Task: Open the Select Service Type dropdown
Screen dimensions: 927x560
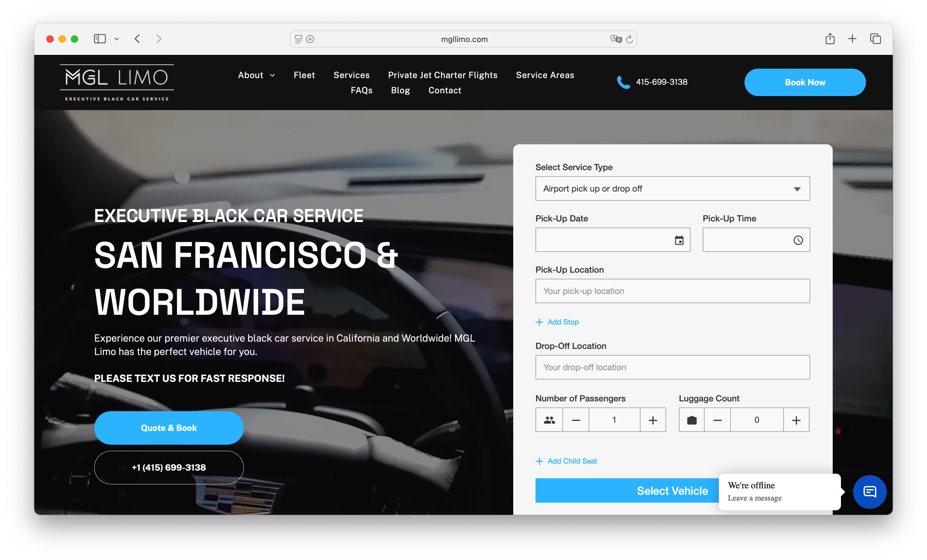Action: click(672, 188)
